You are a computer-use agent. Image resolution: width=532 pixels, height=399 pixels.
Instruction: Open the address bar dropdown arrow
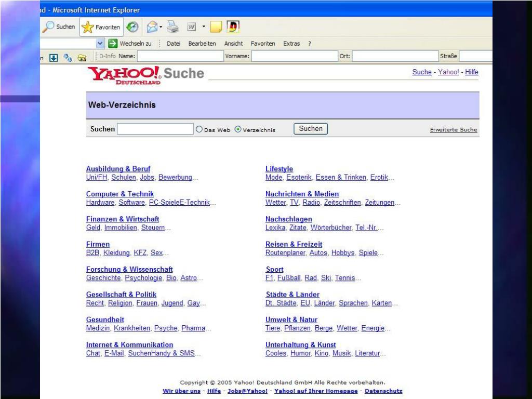click(x=100, y=44)
